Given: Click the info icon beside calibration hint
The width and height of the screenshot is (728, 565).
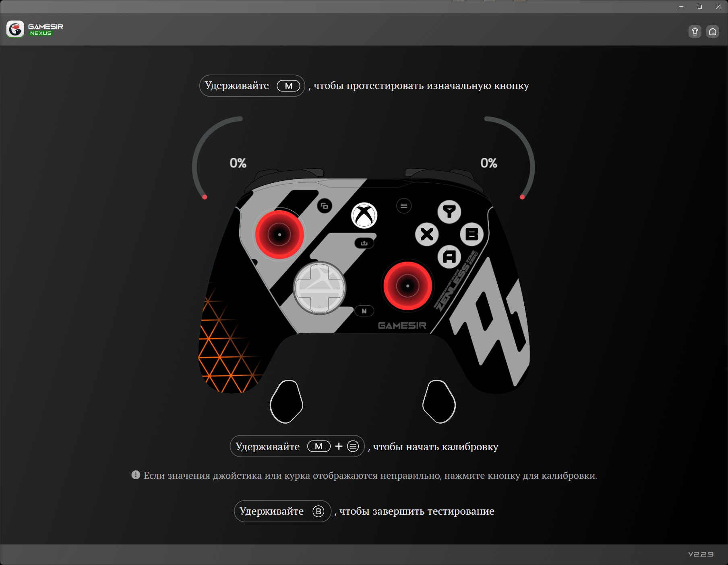Looking at the screenshot, I should [x=136, y=475].
